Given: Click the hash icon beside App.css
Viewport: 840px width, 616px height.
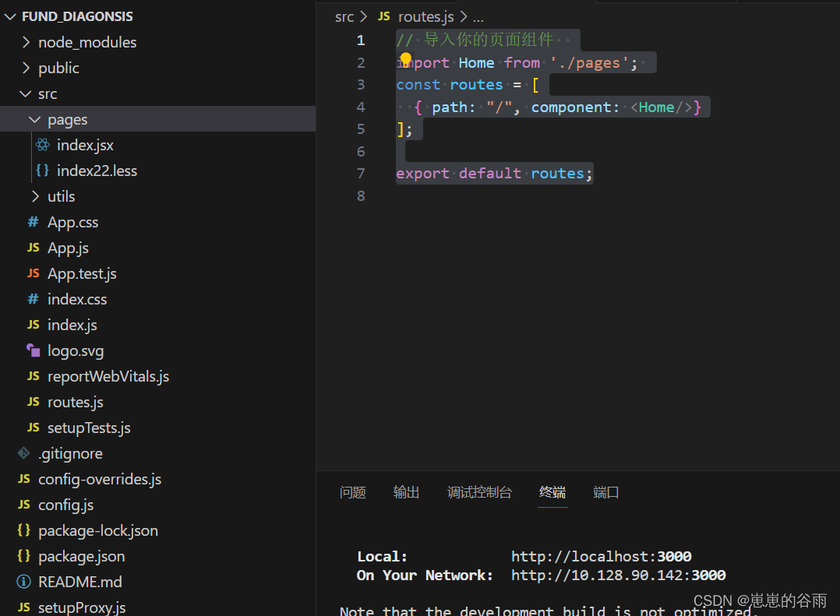Looking at the screenshot, I should (34, 222).
